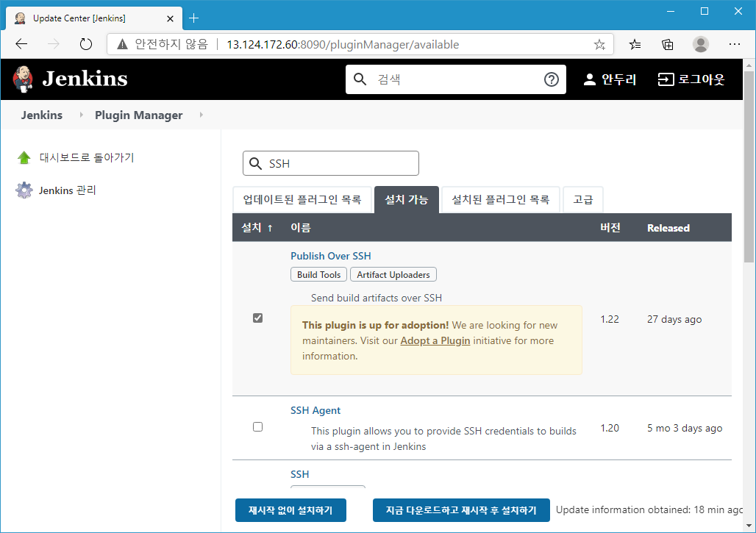756x533 pixels.
Task: Click the gear icon for Jenkins 관리
Action: tap(24, 190)
